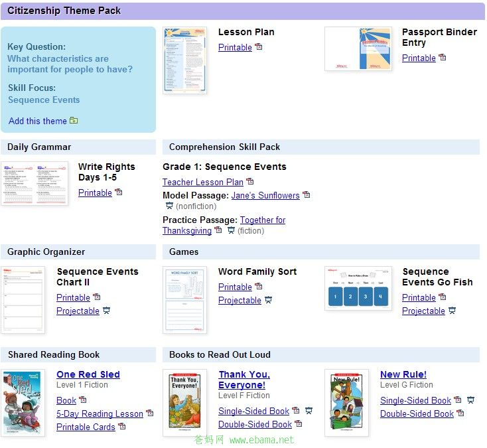Open Together for Thanksgiving practice passage

pyautogui.click(x=224, y=225)
